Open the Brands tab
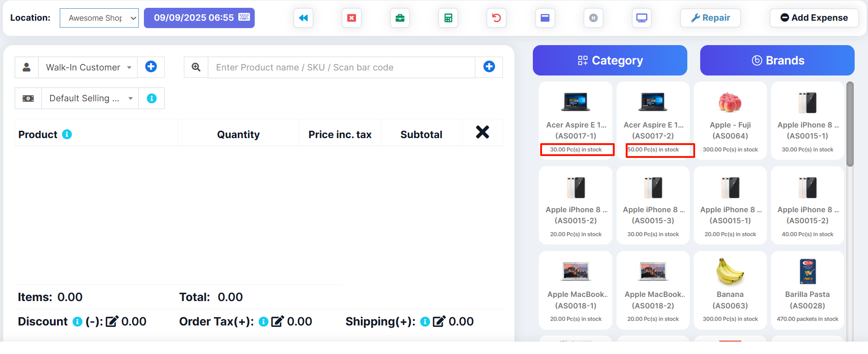The height and width of the screenshot is (354, 868). [x=777, y=60]
